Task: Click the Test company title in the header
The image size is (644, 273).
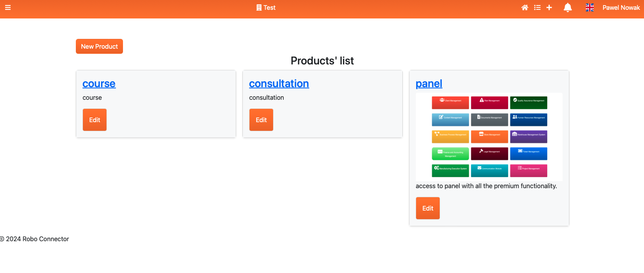Action: click(266, 7)
